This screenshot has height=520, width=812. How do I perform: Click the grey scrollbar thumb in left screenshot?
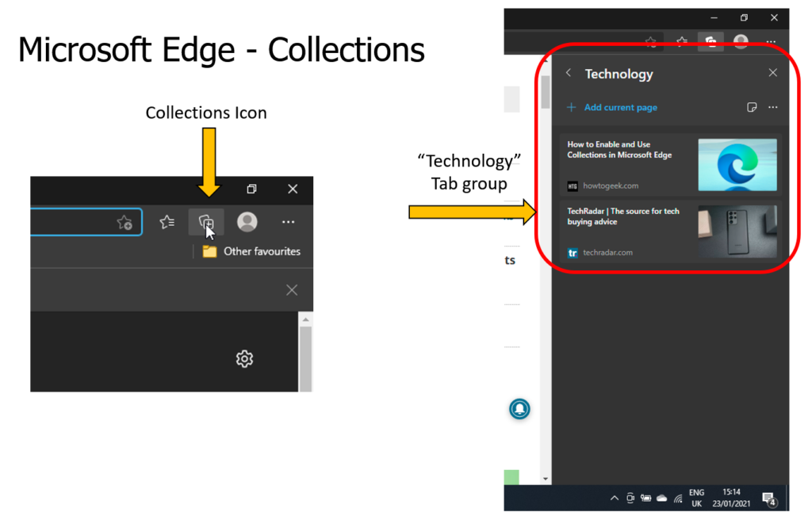pos(305,358)
